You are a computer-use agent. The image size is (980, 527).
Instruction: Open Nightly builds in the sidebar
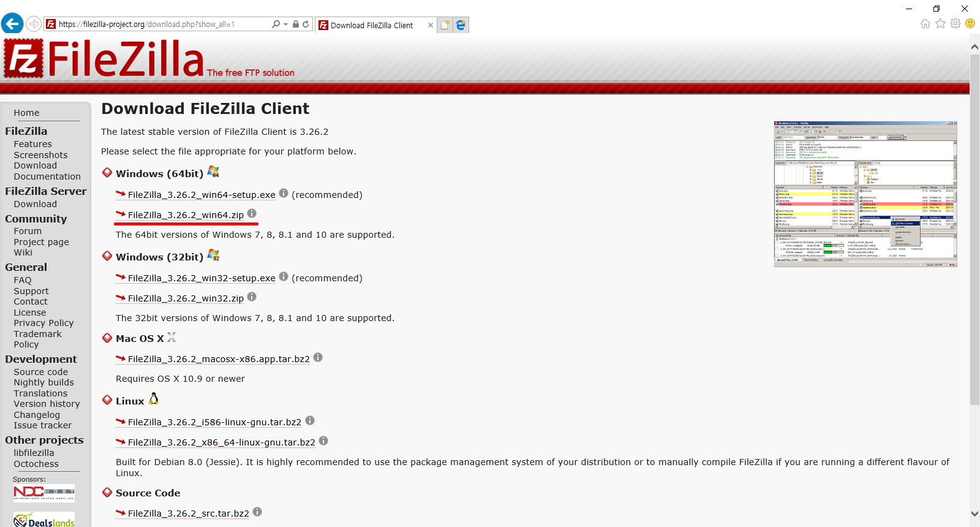click(x=43, y=382)
